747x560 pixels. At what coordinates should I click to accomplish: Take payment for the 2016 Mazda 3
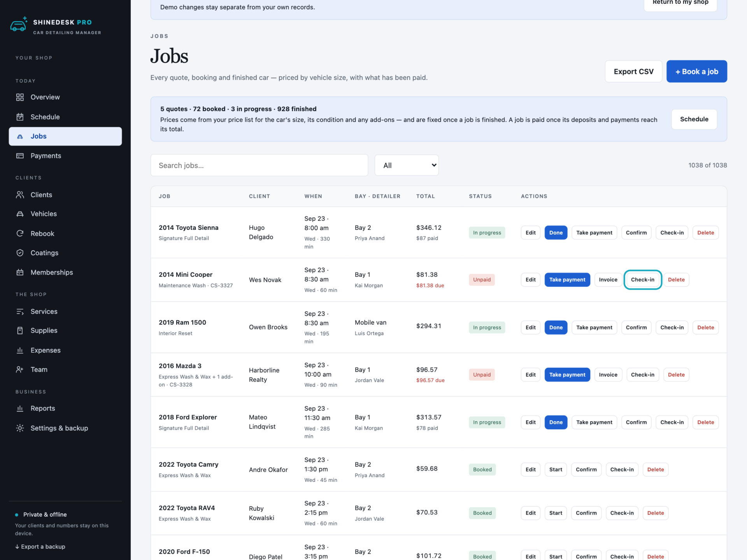coord(567,374)
